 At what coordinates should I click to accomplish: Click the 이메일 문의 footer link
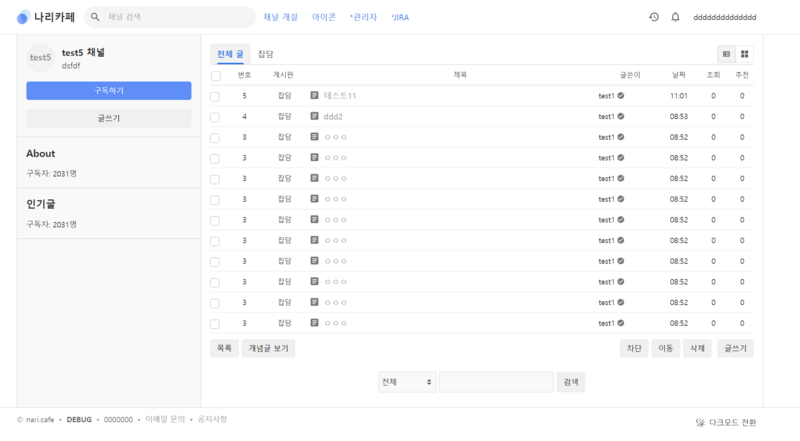point(165,419)
